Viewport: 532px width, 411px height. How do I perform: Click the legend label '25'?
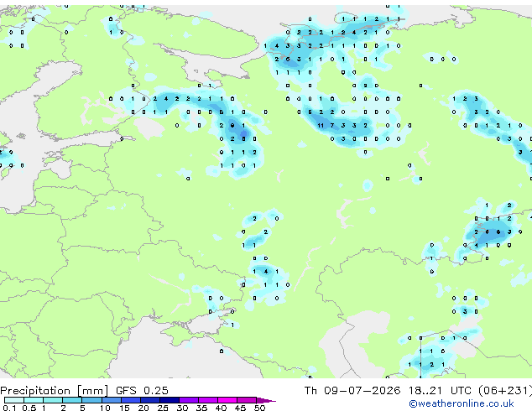click(x=163, y=408)
